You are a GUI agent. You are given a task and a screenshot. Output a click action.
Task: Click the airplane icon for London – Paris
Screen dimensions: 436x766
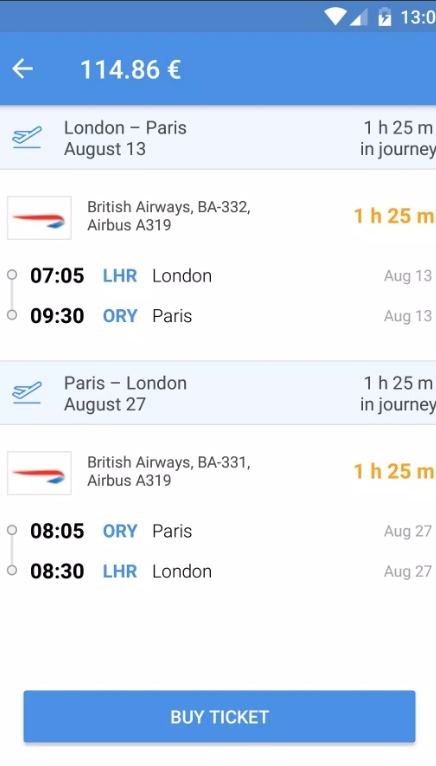27,137
